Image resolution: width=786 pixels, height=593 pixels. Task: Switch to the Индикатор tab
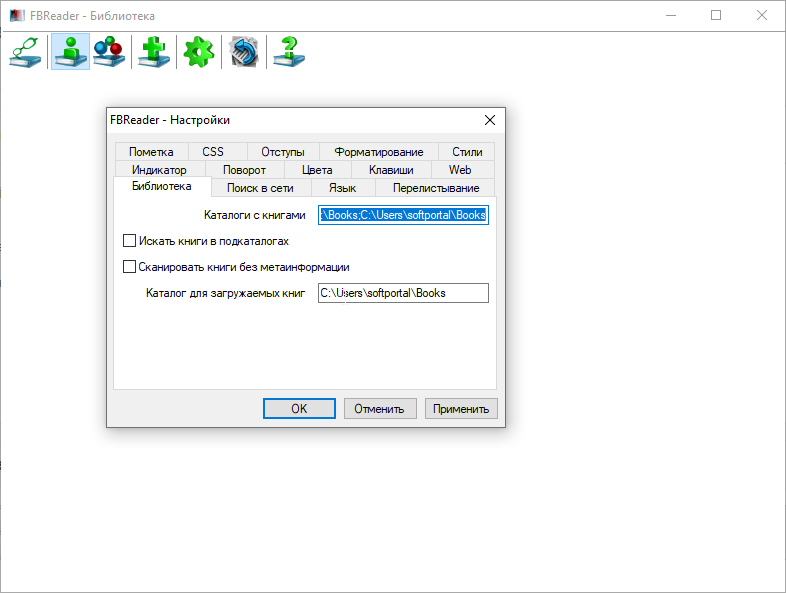click(x=159, y=170)
